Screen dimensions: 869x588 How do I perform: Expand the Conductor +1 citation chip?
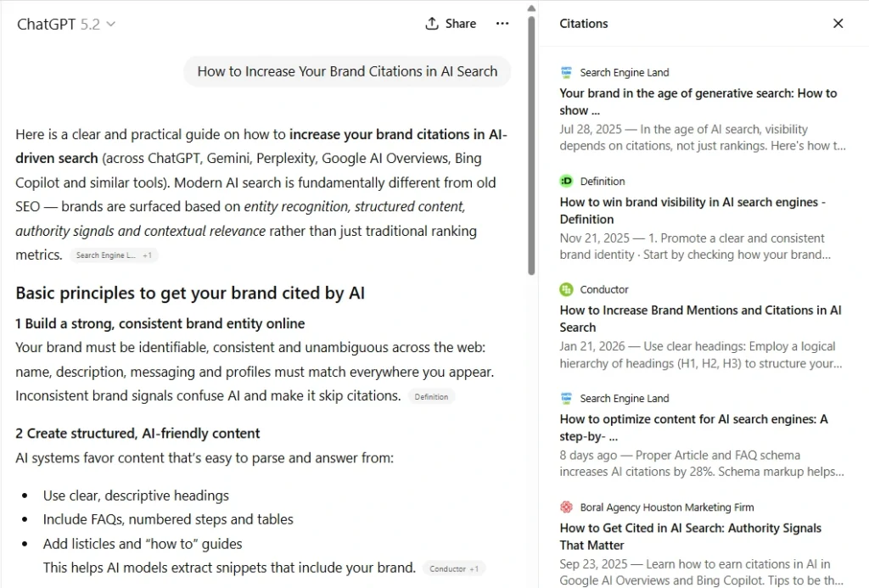coord(453,569)
